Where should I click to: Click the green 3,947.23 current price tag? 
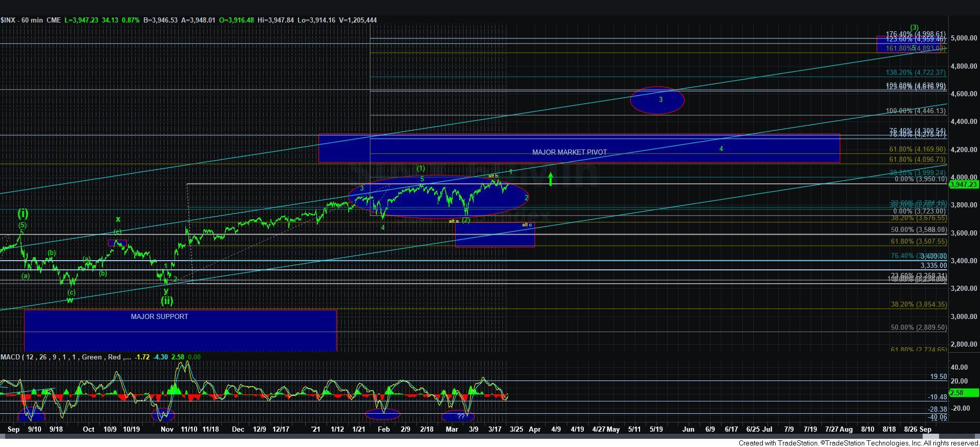pyautogui.click(x=964, y=184)
